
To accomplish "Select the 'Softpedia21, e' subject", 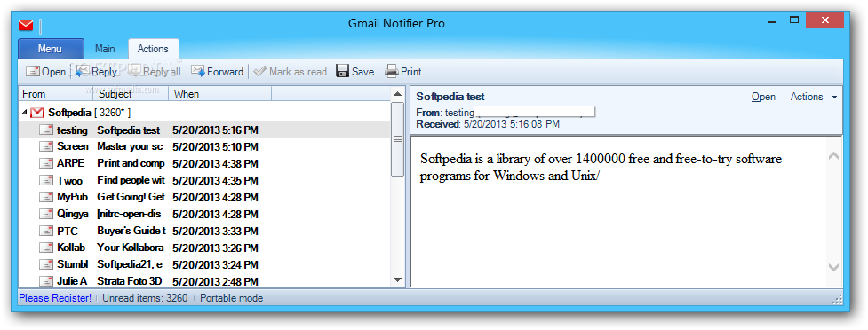I will 130,264.
